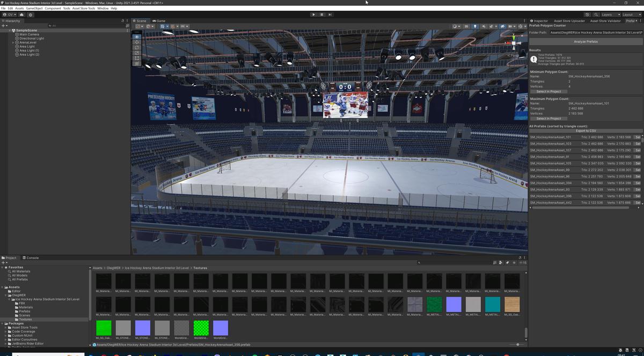Toggle hidden objects visibility in Scene toolbar

point(503,26)
